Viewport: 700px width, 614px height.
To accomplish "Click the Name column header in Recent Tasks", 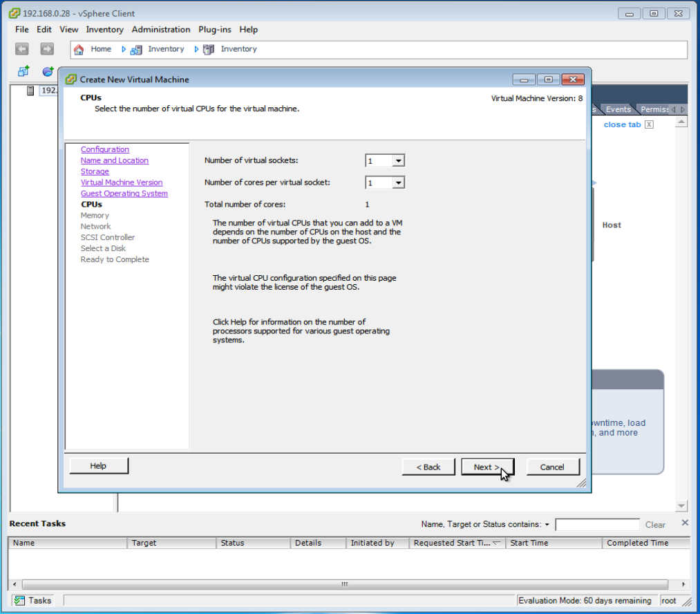I will point(68,543).
